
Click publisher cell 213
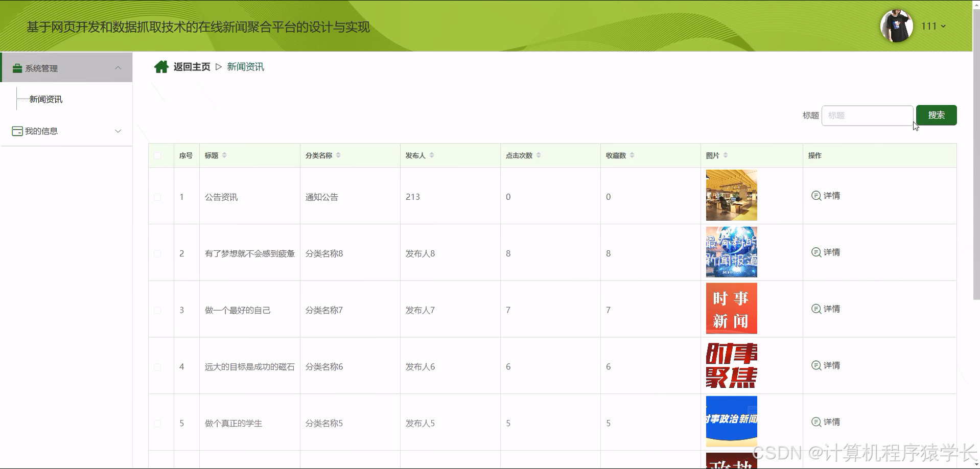(413, 197)
